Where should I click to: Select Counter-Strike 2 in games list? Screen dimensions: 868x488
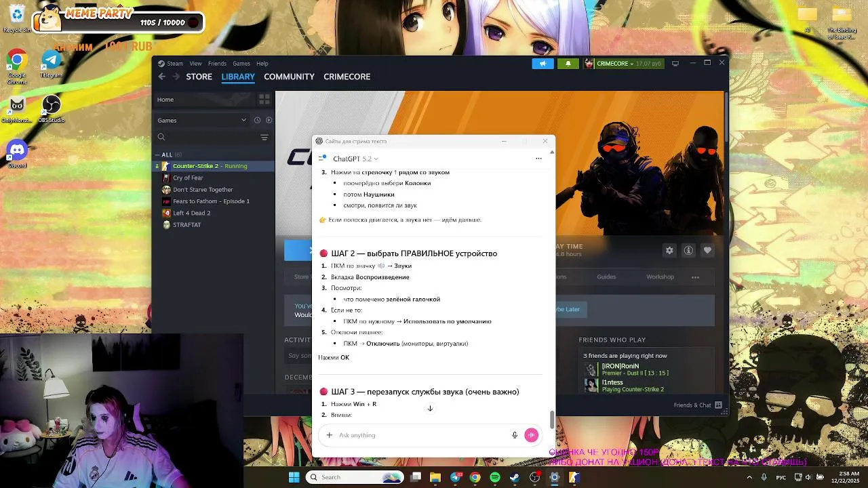pos(214,166)
